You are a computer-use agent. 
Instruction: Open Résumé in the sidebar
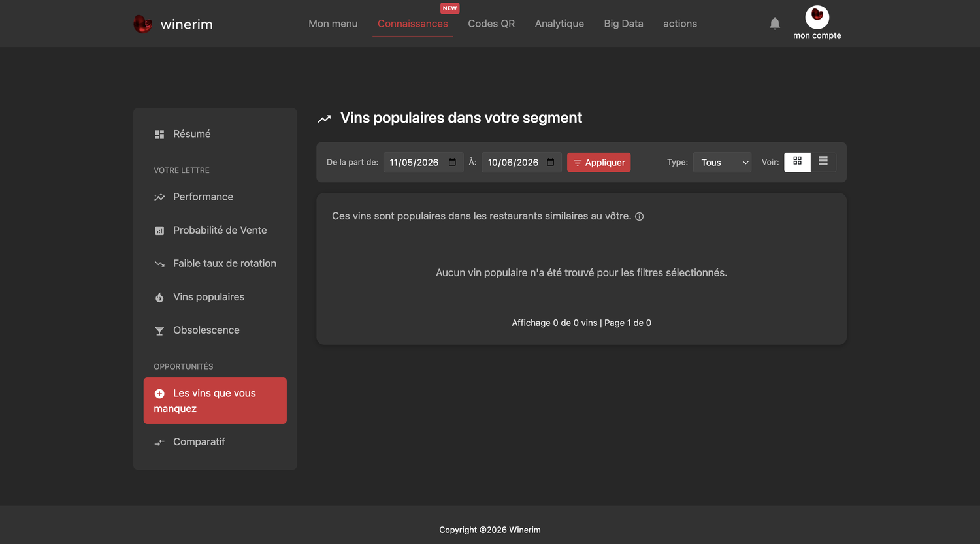pos(215,134)
